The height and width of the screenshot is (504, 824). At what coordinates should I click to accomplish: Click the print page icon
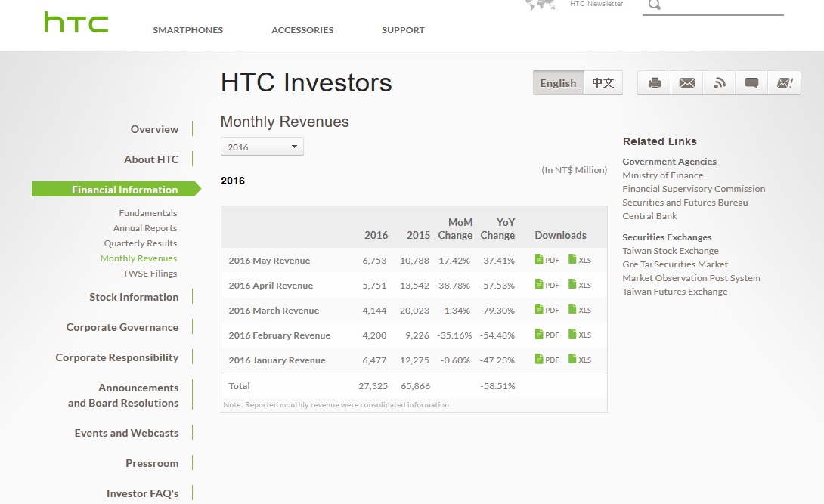(x=655, y=83)
